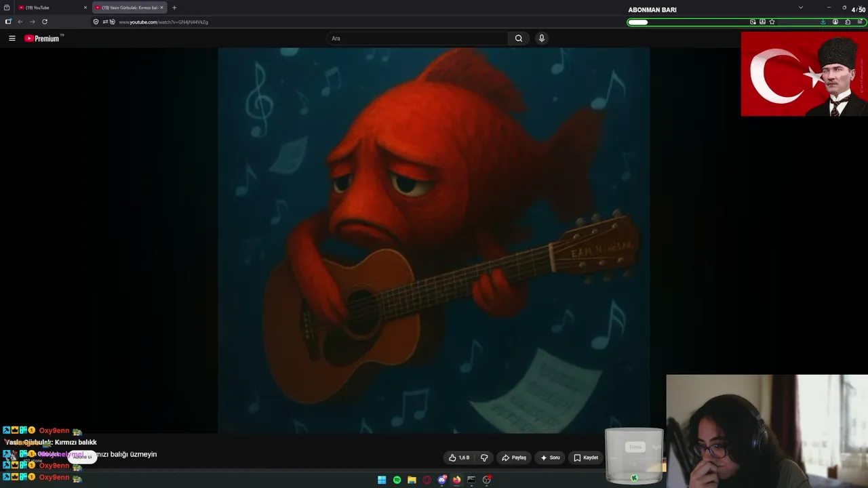
Task: Go forward in browser history
Action: [x=32, y=22]
